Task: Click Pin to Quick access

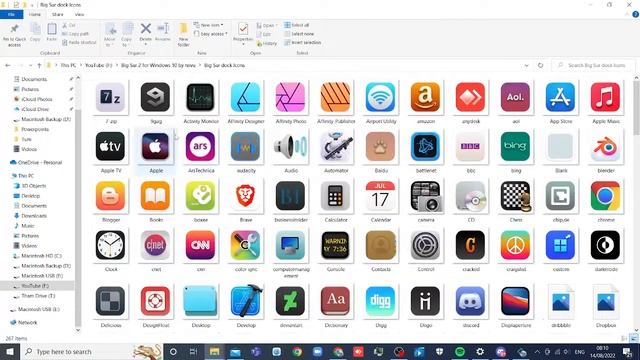Action: pyautogui.click(x=14, y=35)
